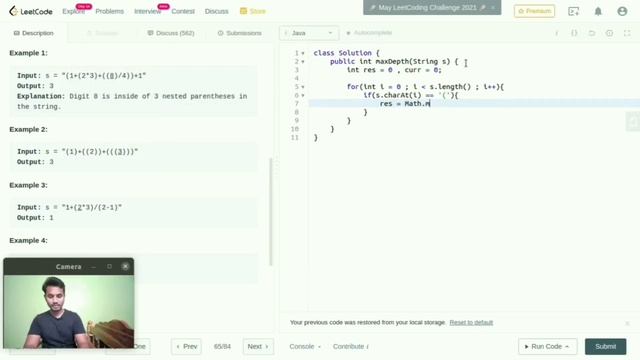Enter fullscreen editor mode
This screenshot has width=640, height=360.
627,33
